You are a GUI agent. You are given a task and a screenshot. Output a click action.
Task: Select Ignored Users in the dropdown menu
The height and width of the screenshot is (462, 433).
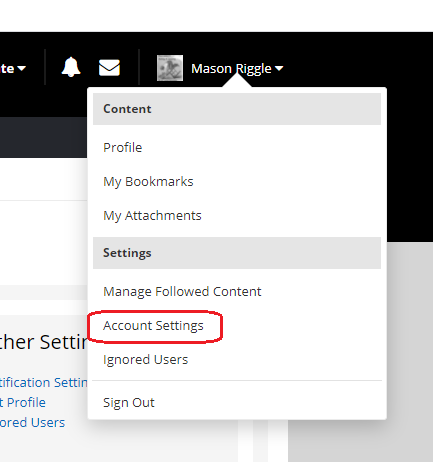(146, 360)
